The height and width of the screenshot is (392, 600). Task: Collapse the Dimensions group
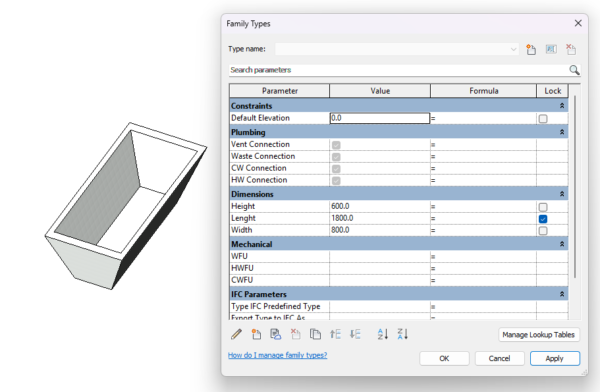click(x=562, y=194)
